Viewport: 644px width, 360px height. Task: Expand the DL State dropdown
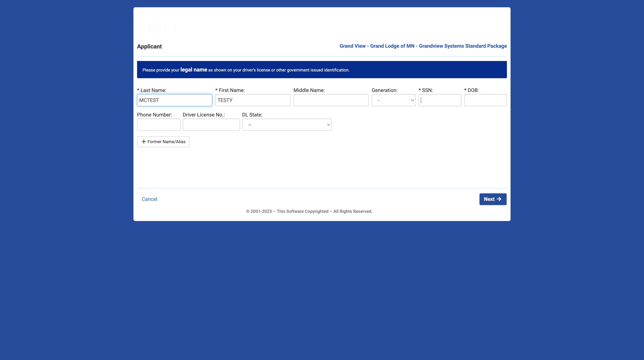click(x=287, y=125)
